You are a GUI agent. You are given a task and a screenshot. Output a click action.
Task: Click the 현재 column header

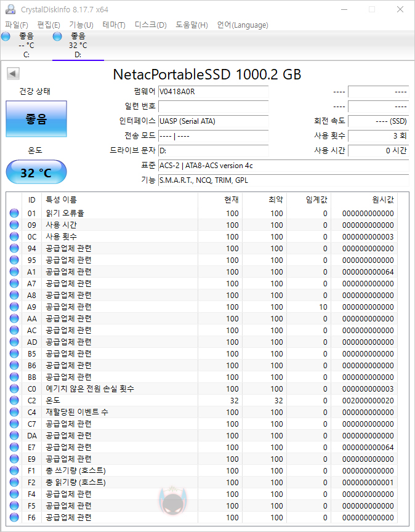(x=220, y=200)
